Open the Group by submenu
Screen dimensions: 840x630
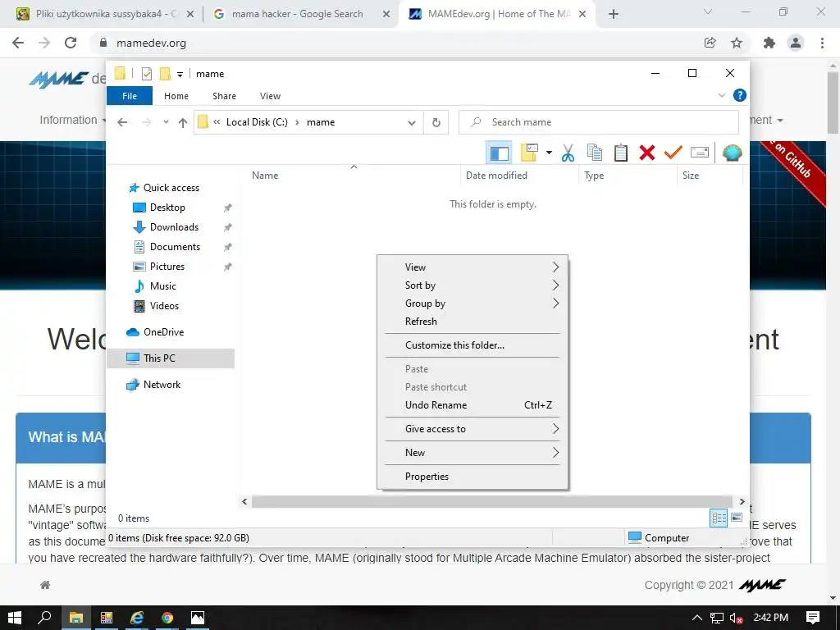point(472,304)
